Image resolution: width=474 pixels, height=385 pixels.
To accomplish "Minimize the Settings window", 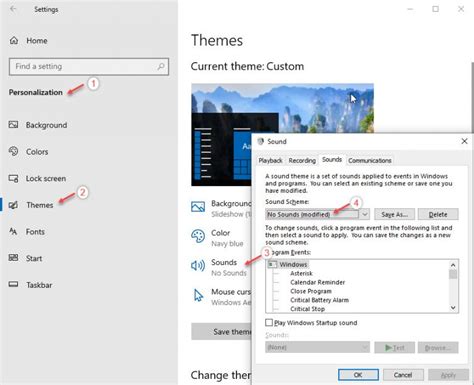I will click(x=410, y=9).
